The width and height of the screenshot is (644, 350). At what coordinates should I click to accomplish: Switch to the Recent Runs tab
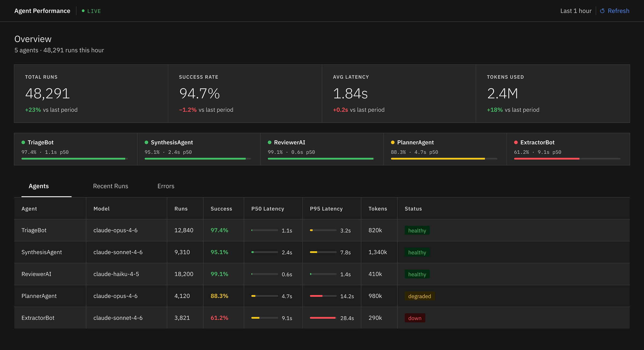[x=111, y=186]
